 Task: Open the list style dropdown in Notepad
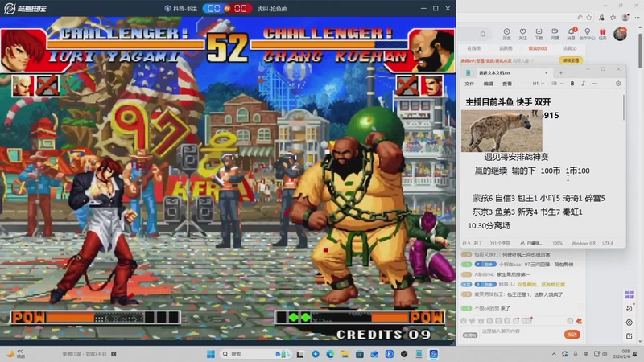(557, 84)
